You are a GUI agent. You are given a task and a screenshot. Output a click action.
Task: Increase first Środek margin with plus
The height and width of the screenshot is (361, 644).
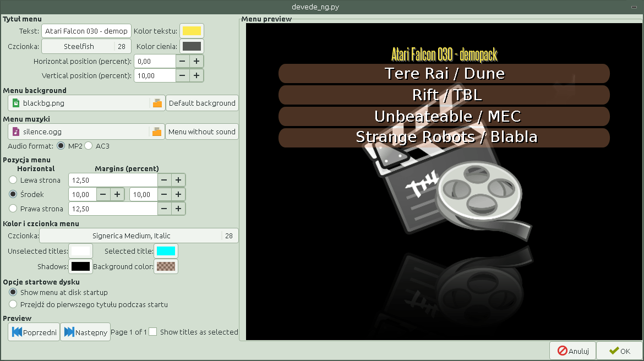click(x=117, y=194)
